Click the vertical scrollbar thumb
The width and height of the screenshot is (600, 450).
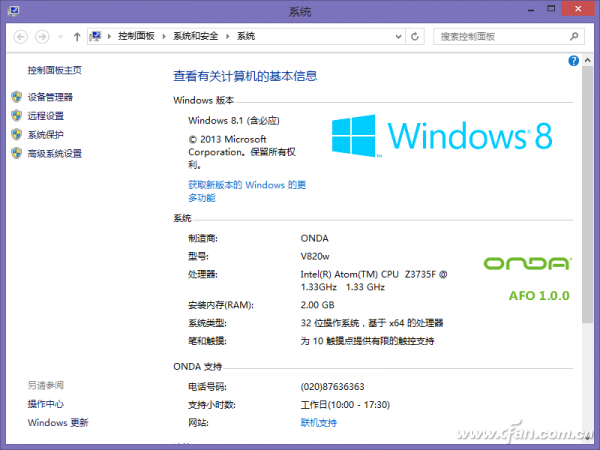tap(588, 194)
